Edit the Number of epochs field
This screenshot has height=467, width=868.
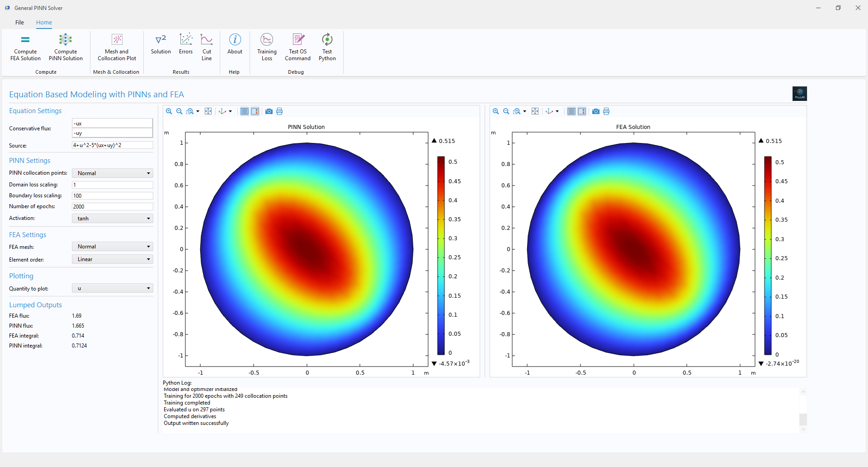[112, 206]
